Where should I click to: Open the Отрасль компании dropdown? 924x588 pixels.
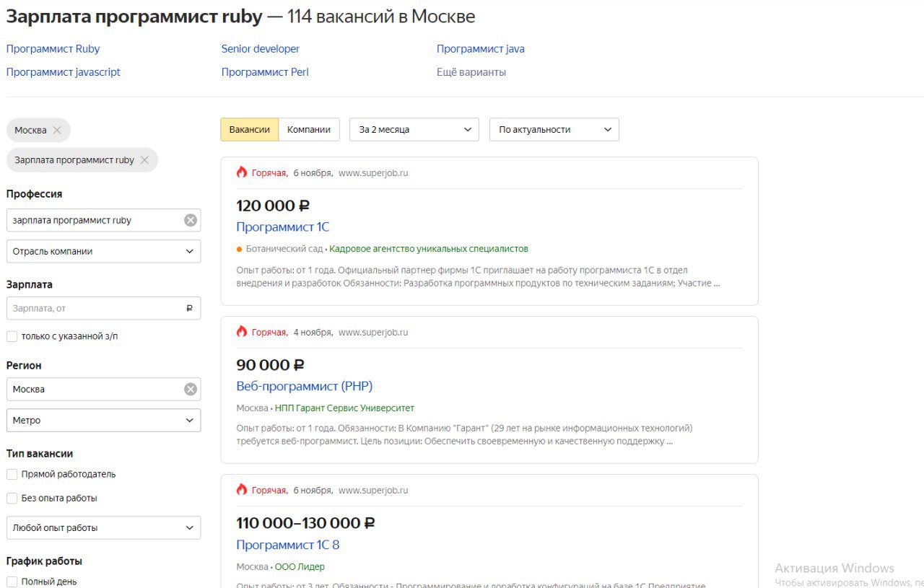tap(103, 251)
